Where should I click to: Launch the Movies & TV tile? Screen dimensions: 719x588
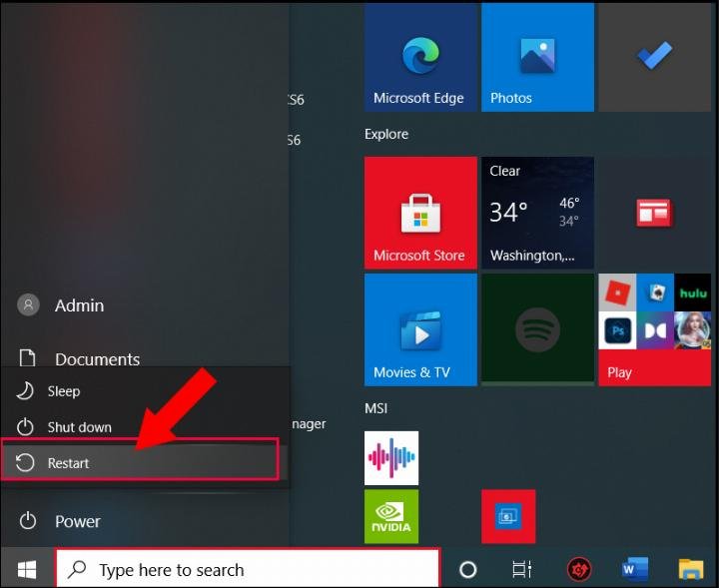[x=419, y=329]
